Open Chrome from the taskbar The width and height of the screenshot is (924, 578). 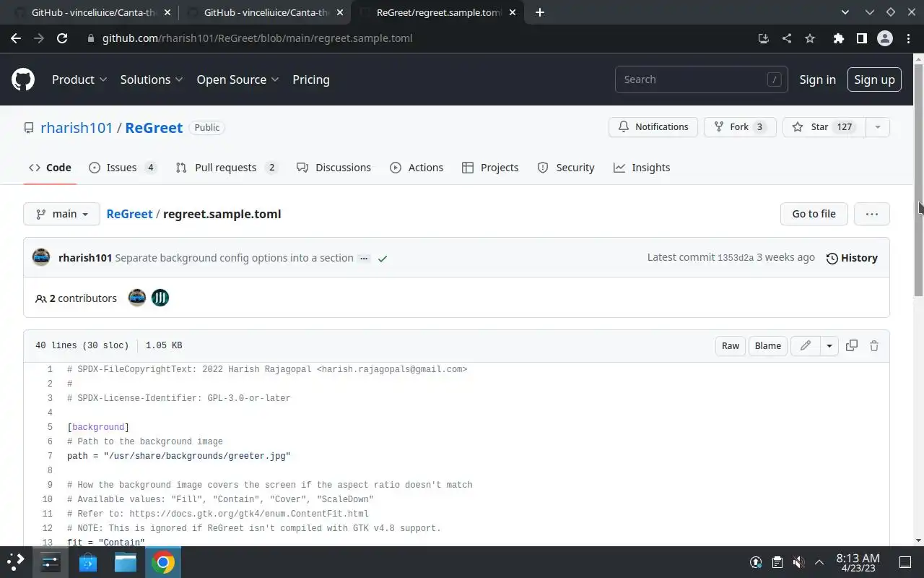pos(163,562)
